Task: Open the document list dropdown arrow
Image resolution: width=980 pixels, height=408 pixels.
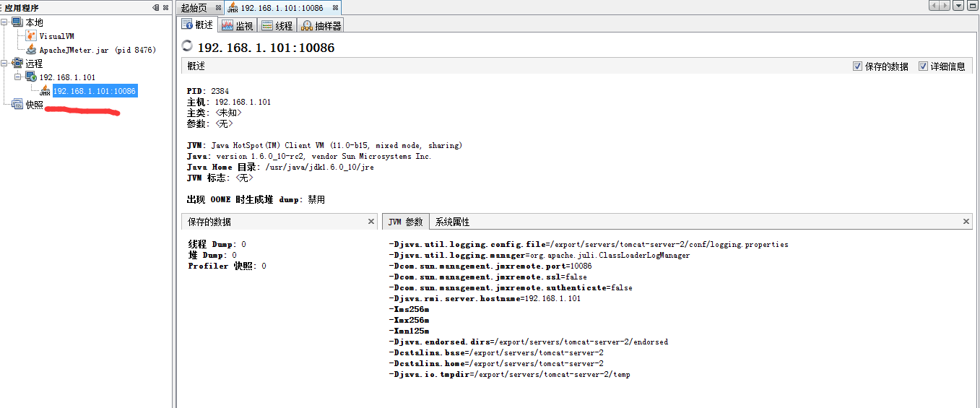Action: click(958, 6)
